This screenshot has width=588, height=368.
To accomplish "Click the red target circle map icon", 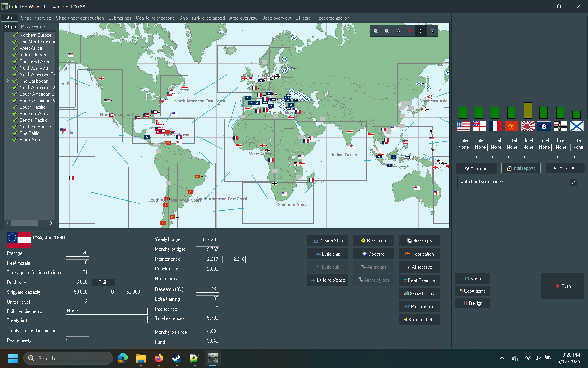I will coord(409,31).
